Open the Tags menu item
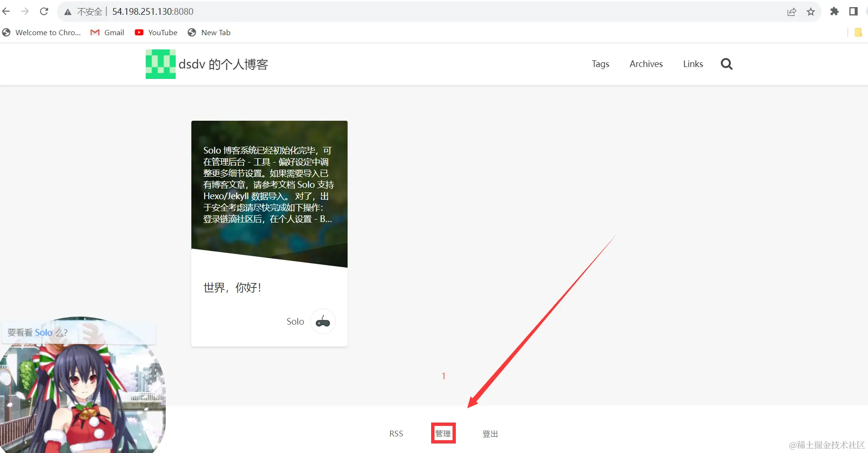This screenshot has height=453, width=868. point(600,64)
